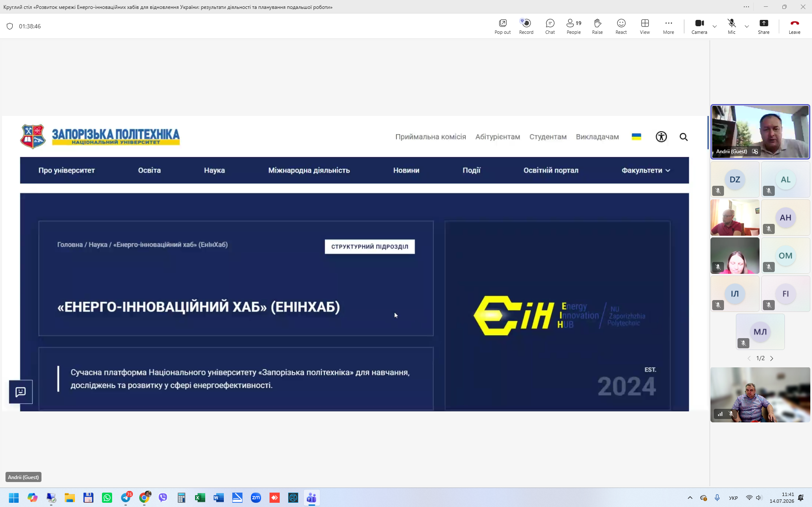Select the AH participant tile
The width and height of the screenshot is (812, 507).
785,218
